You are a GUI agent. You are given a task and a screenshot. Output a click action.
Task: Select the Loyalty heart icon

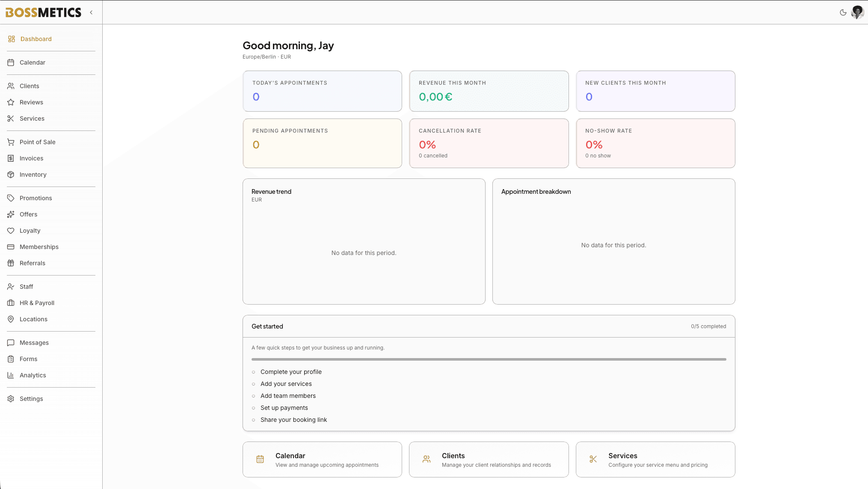[11, 231]
